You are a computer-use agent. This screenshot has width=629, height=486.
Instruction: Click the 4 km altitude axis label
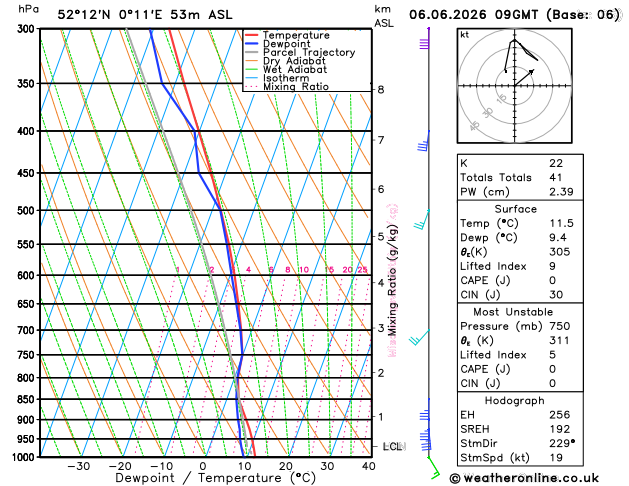point(381,283)
